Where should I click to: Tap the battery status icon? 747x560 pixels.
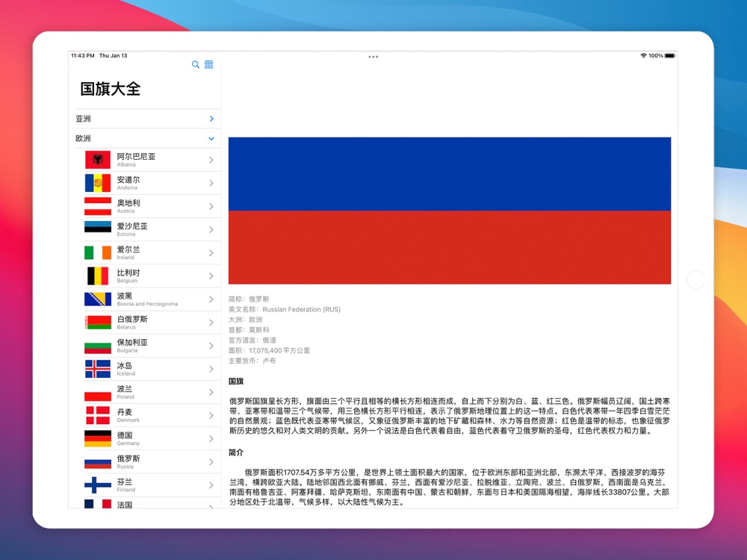click(670, 56)
